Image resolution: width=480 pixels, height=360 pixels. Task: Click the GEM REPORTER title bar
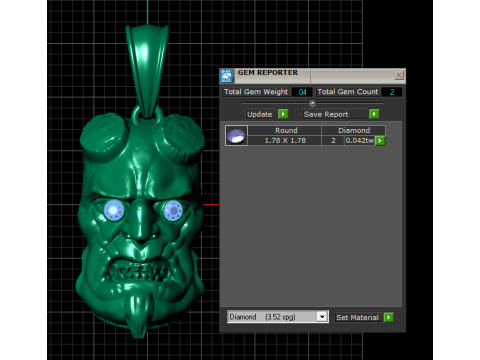click(x=313, y=75)
